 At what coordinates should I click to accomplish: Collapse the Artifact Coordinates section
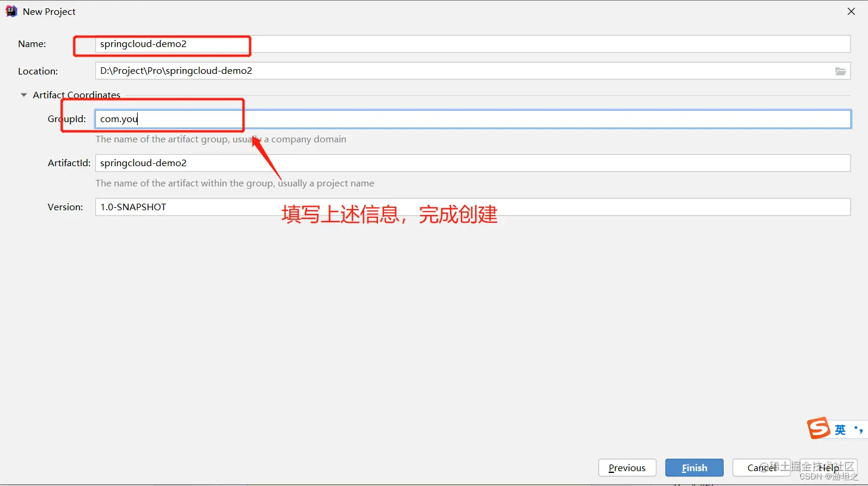tap(24, 95)
